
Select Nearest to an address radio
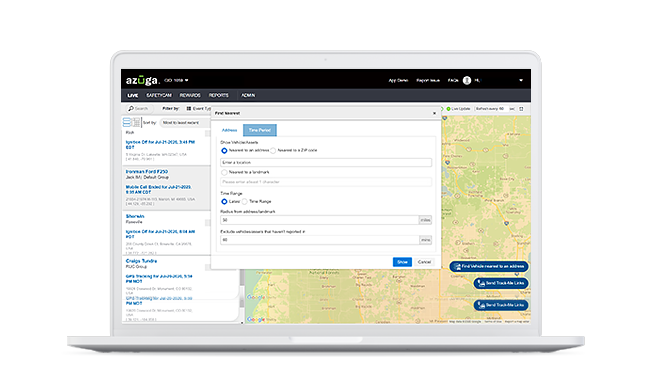coord(224,150)
